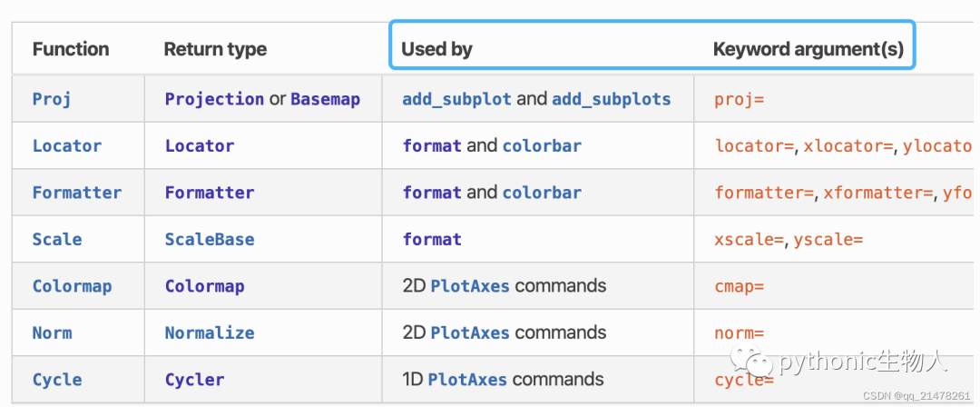
Task: Open PlotAxes link in the Cycle row
Action: click(x=467, y=380)
